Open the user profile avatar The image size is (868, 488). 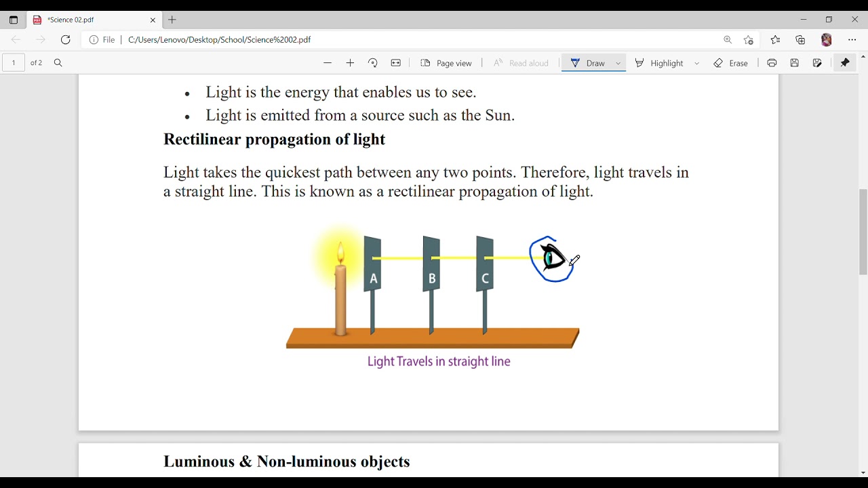[x=827, y=40]
